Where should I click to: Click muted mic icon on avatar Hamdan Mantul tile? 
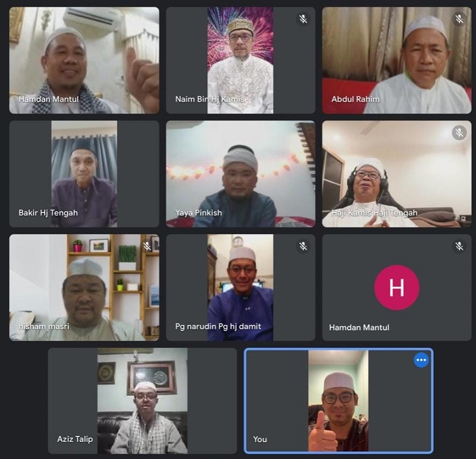pyautogui.click(x=459, y=246)
